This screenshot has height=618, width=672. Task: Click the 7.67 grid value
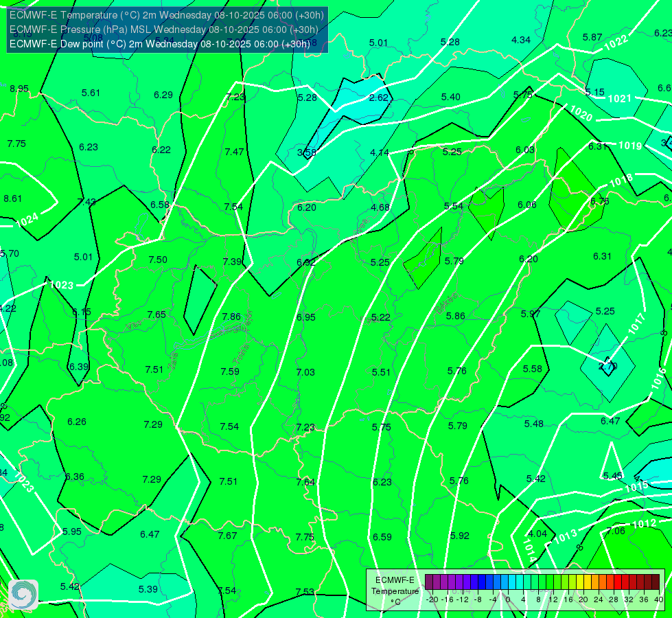(228, 536)
